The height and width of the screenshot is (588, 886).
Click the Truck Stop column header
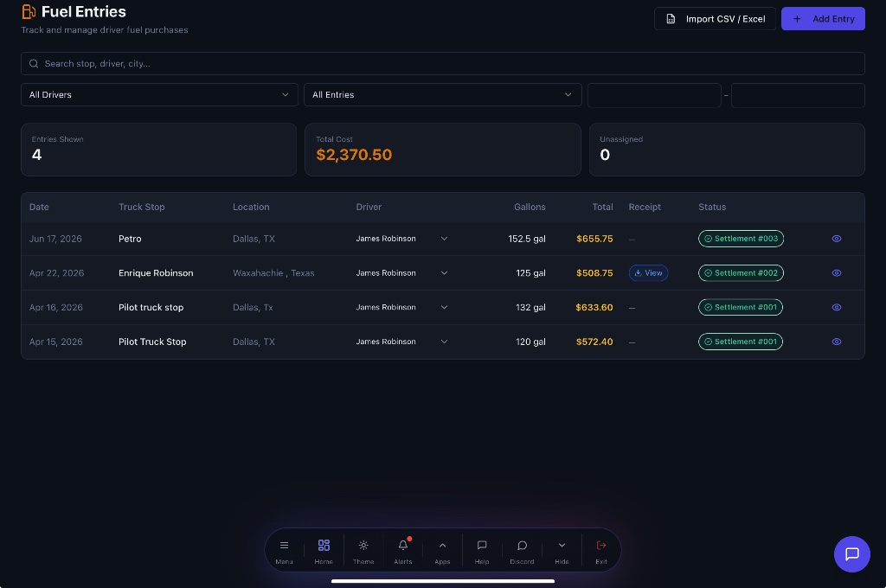tap(142, 208)
